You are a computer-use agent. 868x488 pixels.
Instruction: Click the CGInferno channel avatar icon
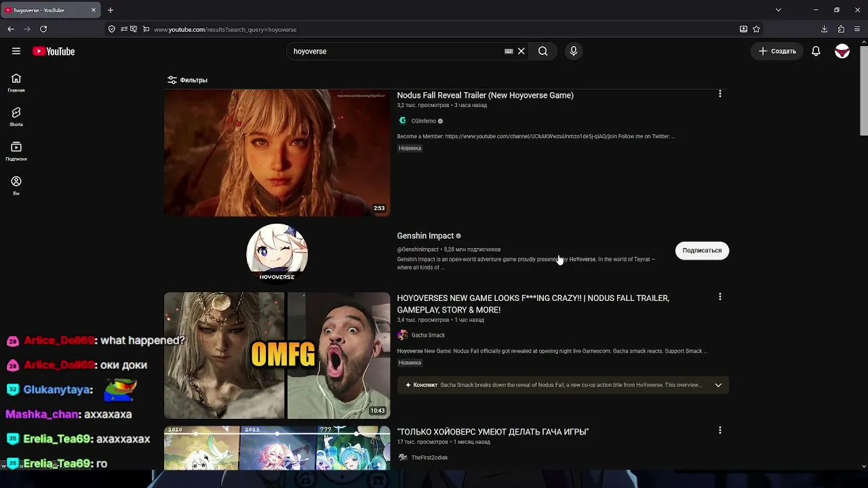(x=402, y=121)
